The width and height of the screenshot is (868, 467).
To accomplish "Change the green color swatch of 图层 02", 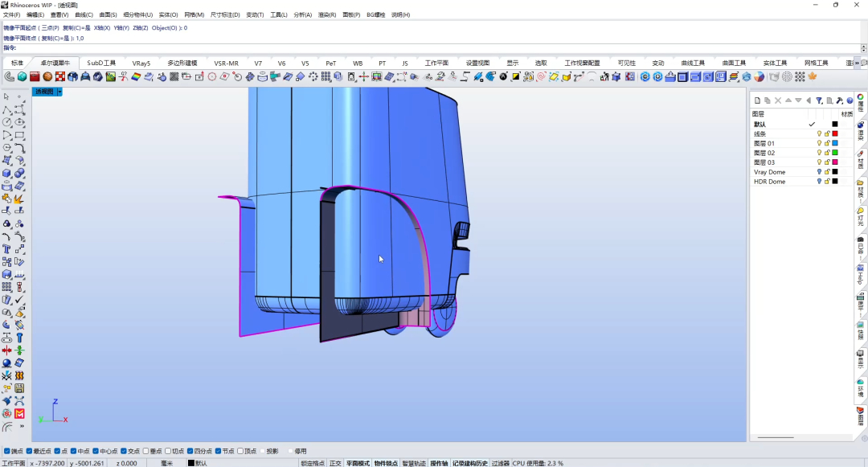I will tap(835, 153).
